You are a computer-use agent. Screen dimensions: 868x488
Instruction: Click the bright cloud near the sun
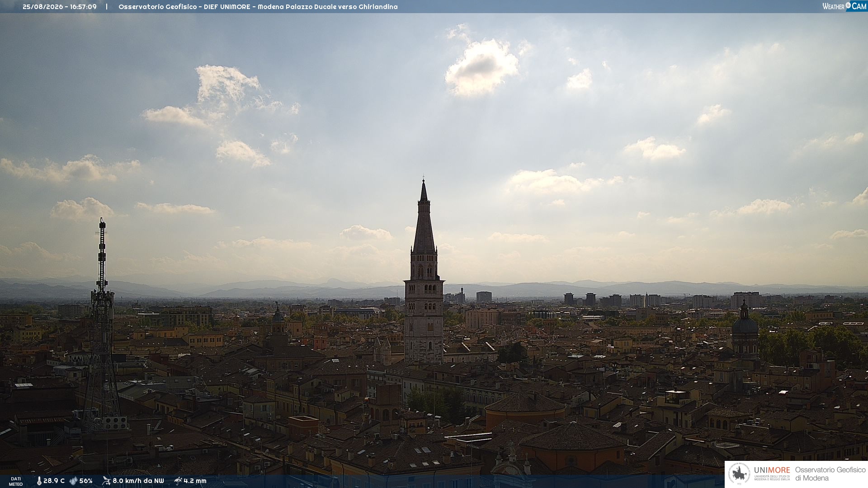tap(482, 68)
